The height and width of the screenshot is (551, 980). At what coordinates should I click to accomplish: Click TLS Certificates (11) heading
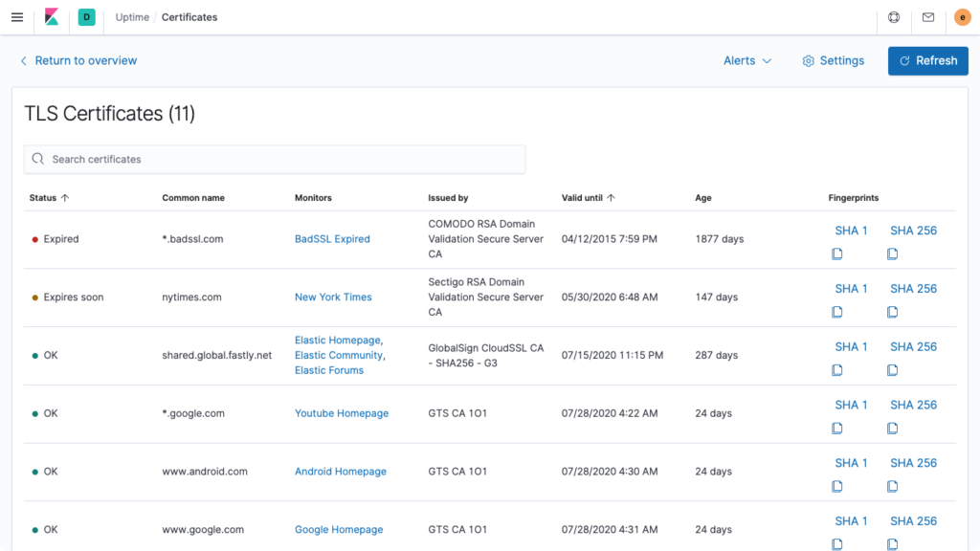[x=109, y=113]
